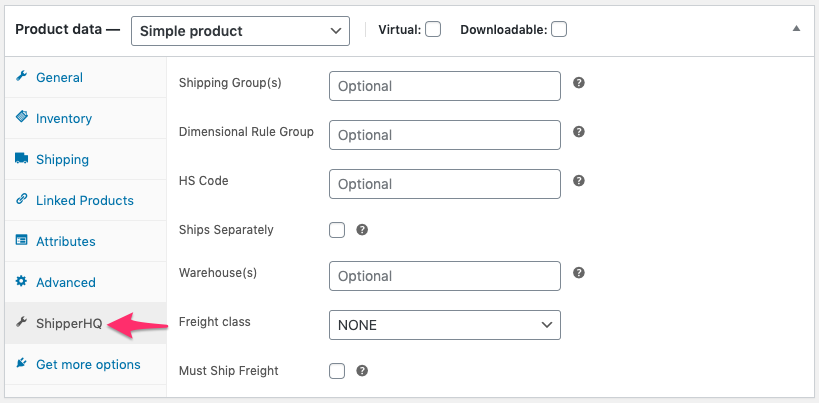Image resolution: width=819 pixels, height=403 pixels.
Task: Open the Linked Products tab
Action: click(84, 200)
